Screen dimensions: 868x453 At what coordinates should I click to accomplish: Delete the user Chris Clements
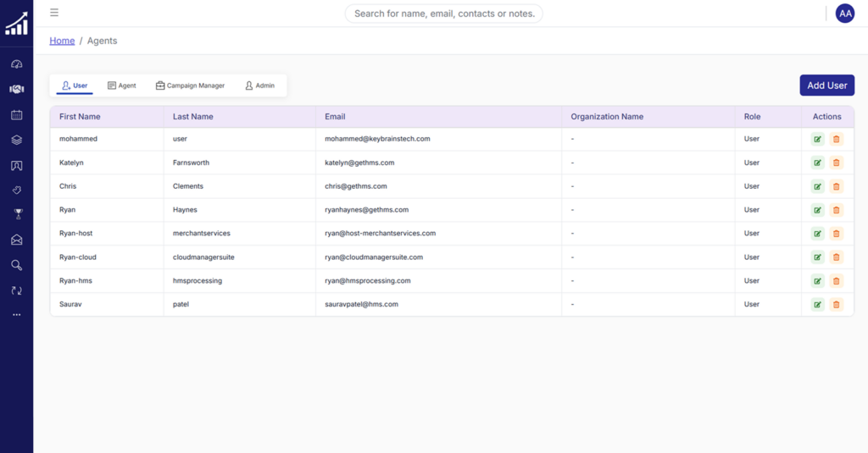click(x=836, y=186)
